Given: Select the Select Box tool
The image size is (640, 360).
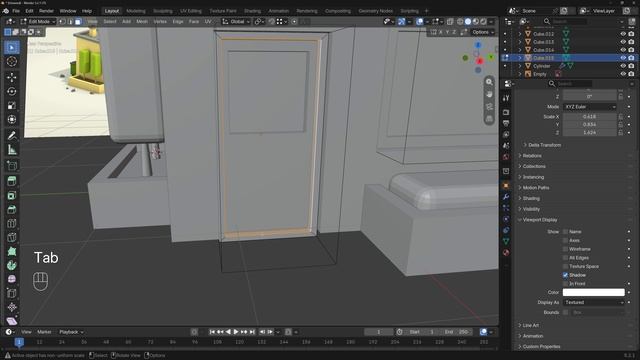Looking at the screenshot, I should point(12,48).
